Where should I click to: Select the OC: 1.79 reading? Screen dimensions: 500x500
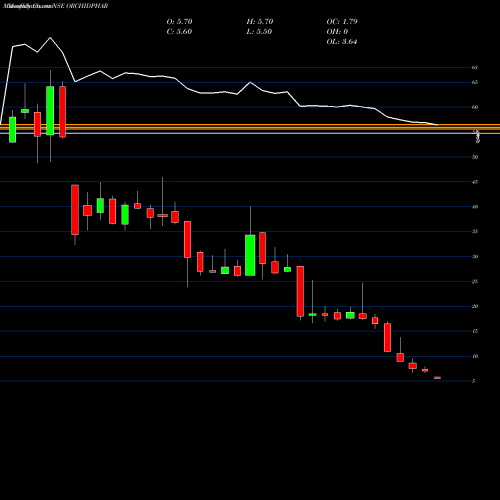[x=342, y=22]
